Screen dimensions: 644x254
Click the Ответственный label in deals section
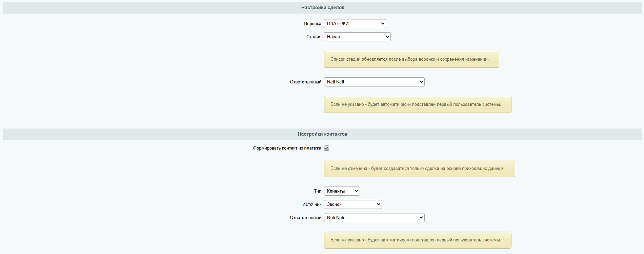305,82
